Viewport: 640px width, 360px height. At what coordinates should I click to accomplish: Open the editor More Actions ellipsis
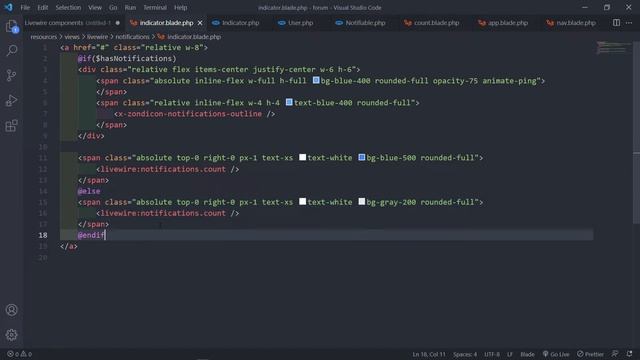pos(629,23)
